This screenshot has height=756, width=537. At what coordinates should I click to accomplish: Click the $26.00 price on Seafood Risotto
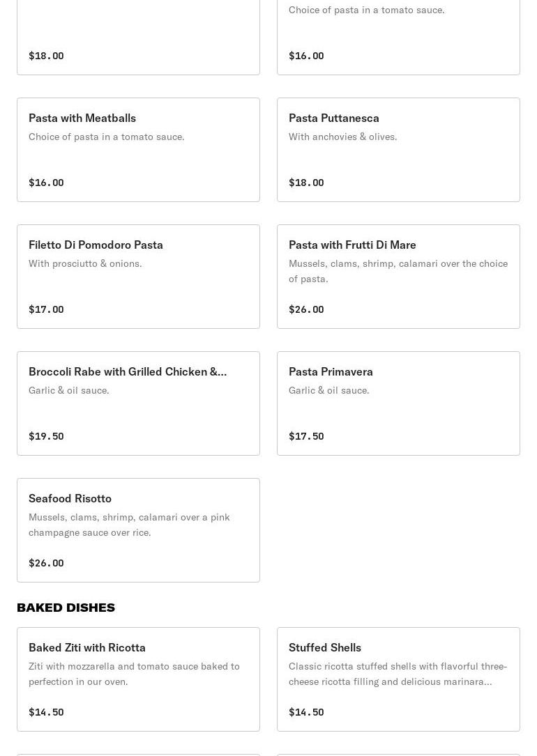46,563
